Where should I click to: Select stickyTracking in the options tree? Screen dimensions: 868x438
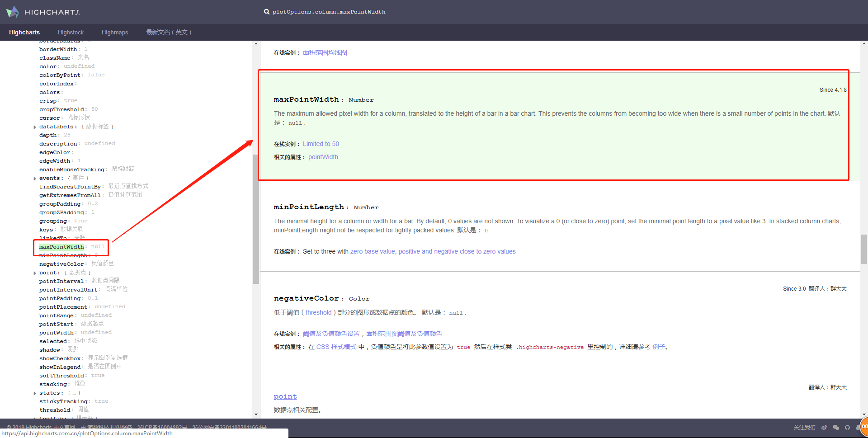[x=63, y=401]
